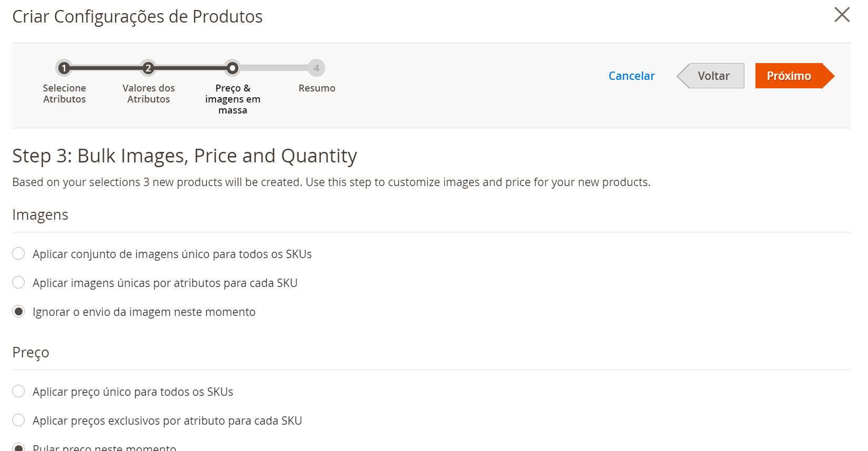Select Ignorar o envio da imagem option
Viewport: 868px width, 451px height.
click(18, 312)
